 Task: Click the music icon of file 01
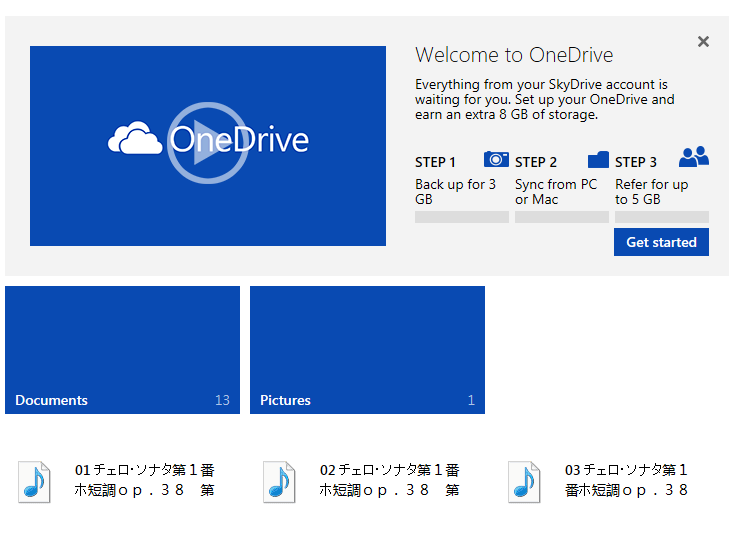[x=34, y=482]
